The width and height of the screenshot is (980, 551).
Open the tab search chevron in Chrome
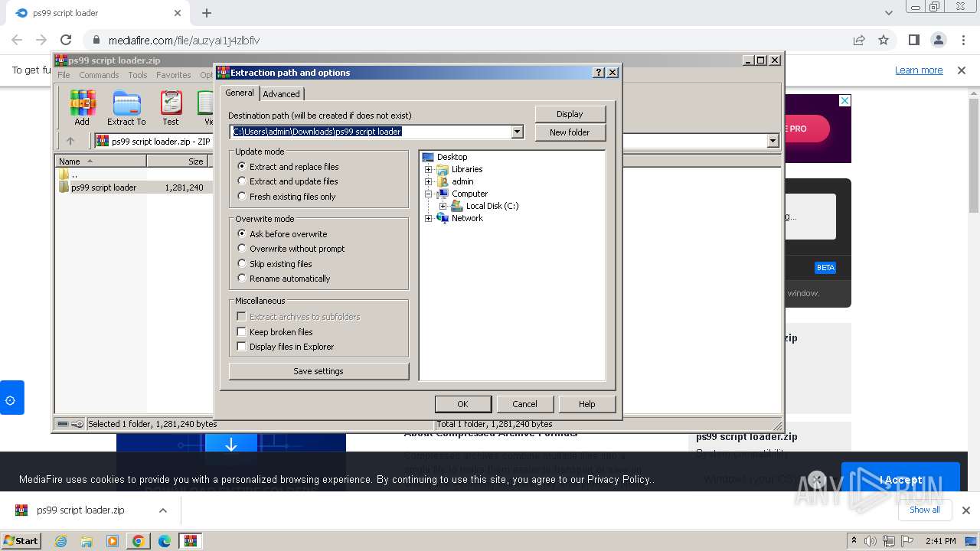(888, 13)
